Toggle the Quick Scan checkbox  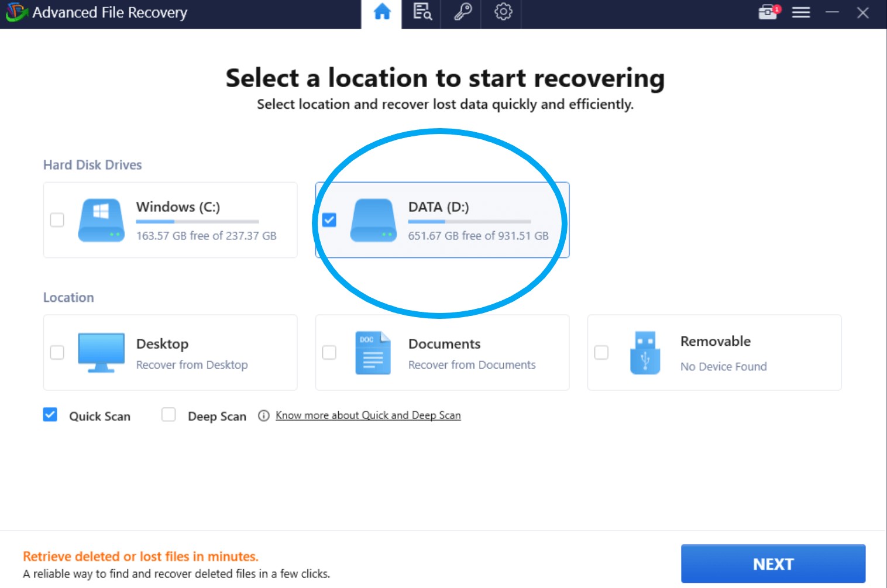(x=50, y=415)
